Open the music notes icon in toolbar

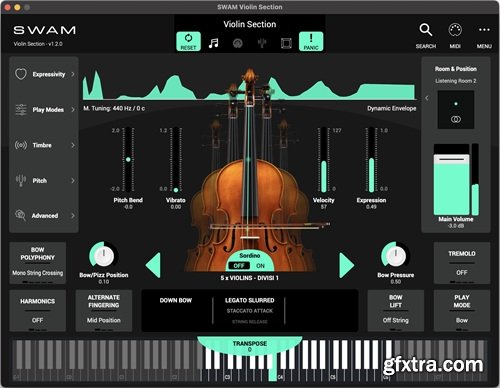pos(213,43)
